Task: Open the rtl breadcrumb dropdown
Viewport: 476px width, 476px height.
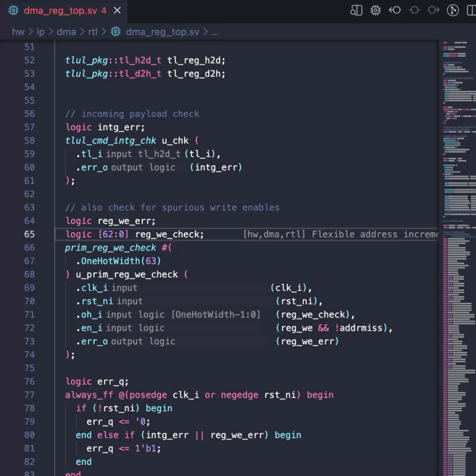Action: click(x=93, y=32)
